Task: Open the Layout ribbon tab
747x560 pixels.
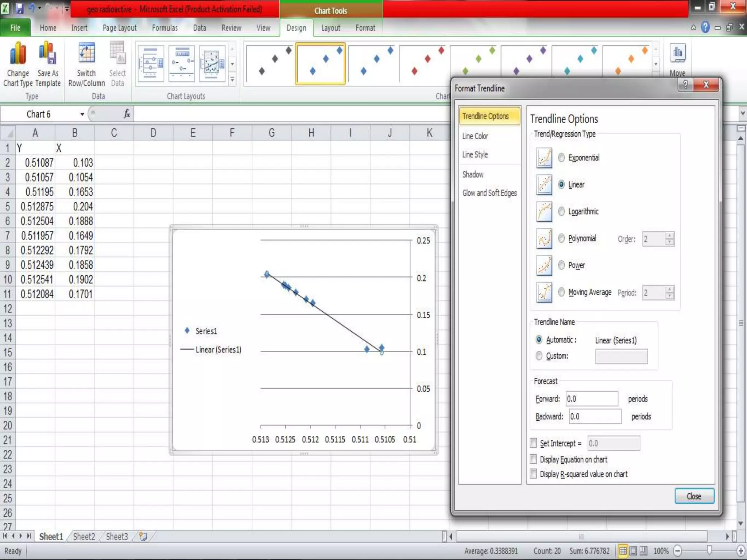Action: coord(330,28)
